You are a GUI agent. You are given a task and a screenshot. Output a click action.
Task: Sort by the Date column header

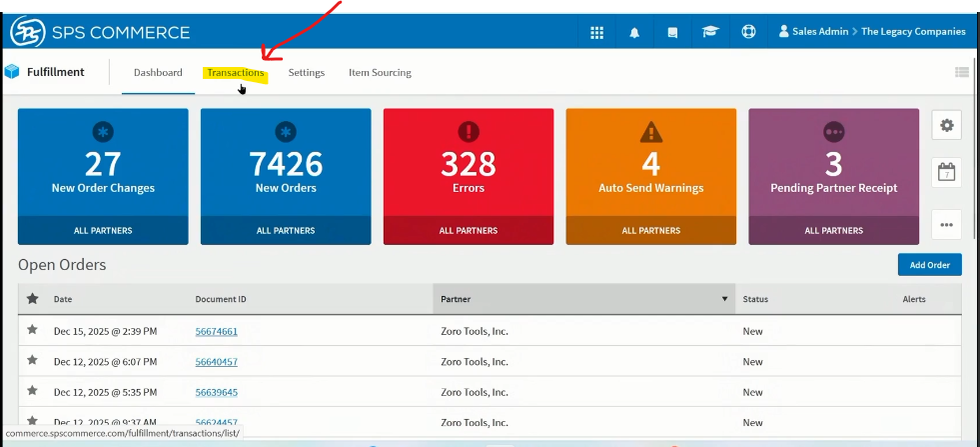coord(63,299)
